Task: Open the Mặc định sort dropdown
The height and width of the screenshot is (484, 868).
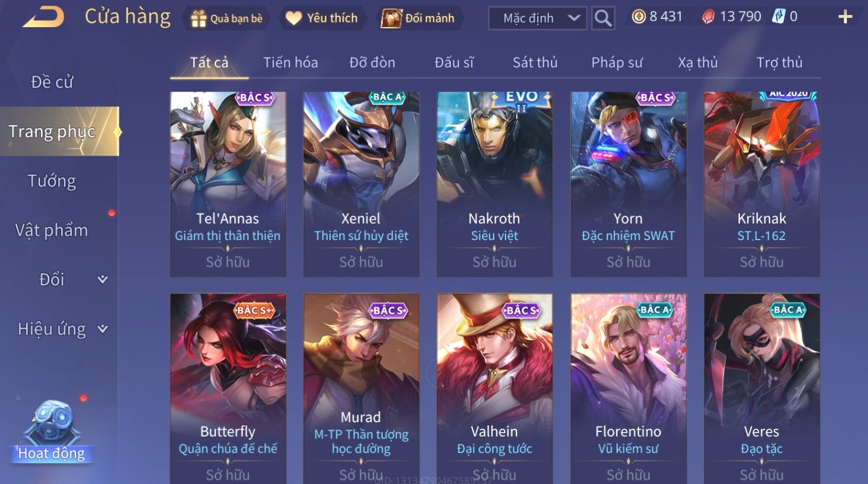Action: [538, 18]
